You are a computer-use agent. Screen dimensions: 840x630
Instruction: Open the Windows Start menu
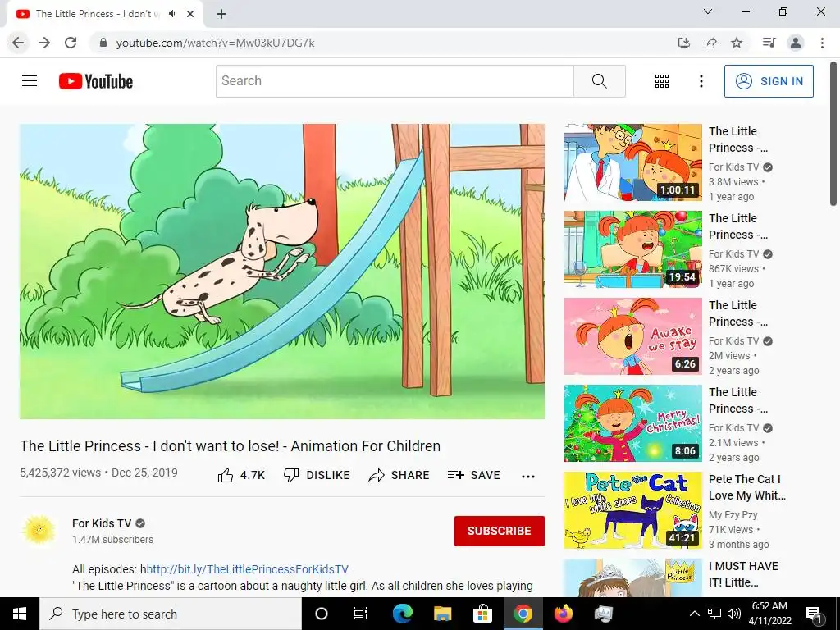click(20, 614)
